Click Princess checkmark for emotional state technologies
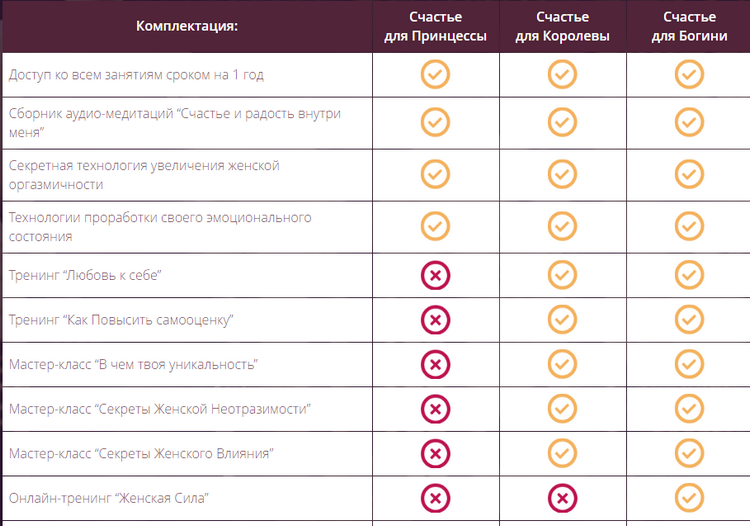 [x=435, y=226]
